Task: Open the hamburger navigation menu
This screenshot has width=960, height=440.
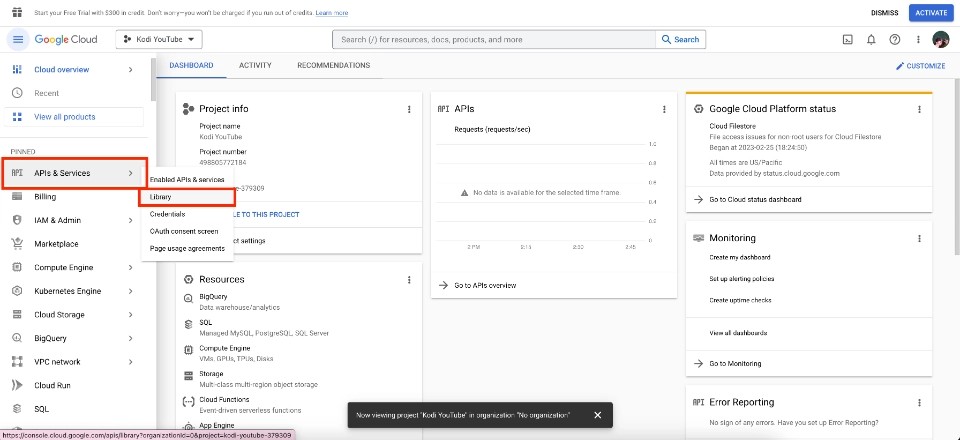Action: (18, 39)
